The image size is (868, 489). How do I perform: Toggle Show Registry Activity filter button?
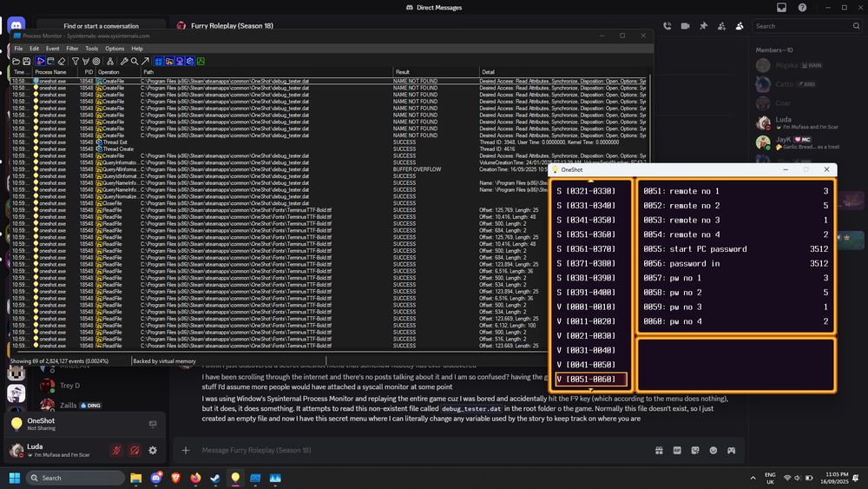(159, 61)
